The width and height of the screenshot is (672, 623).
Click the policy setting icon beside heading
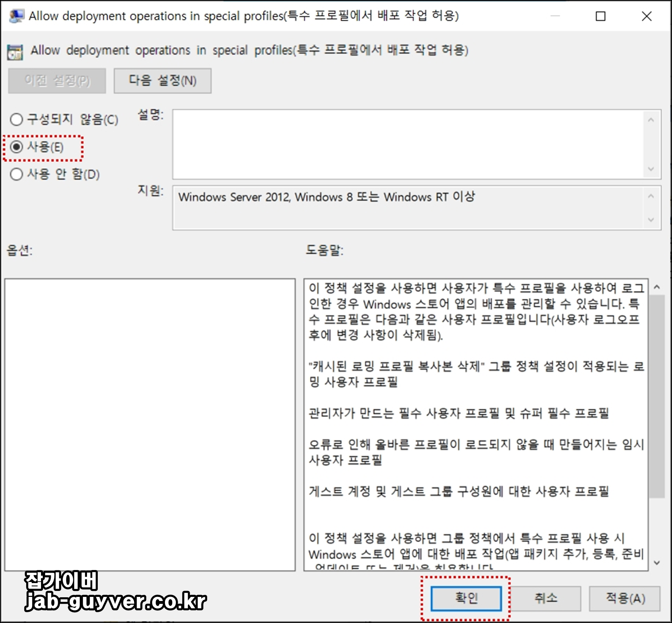(15, 52)
